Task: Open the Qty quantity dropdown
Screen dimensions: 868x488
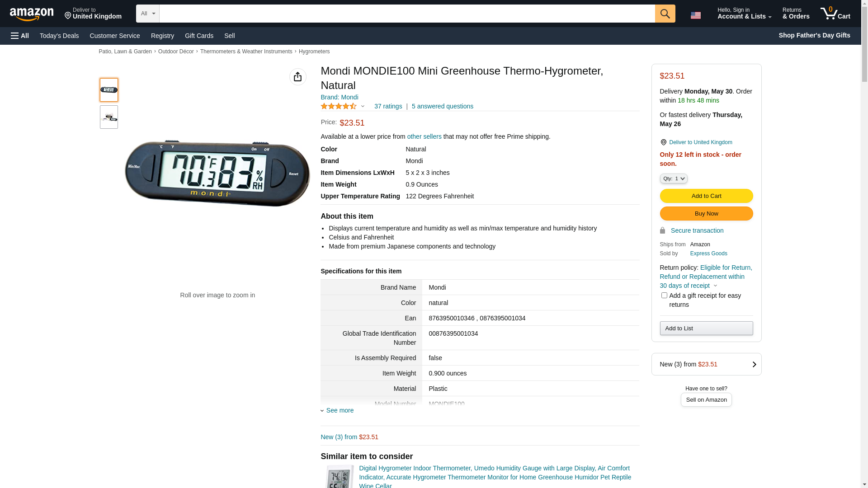Action: pos(673,179)
